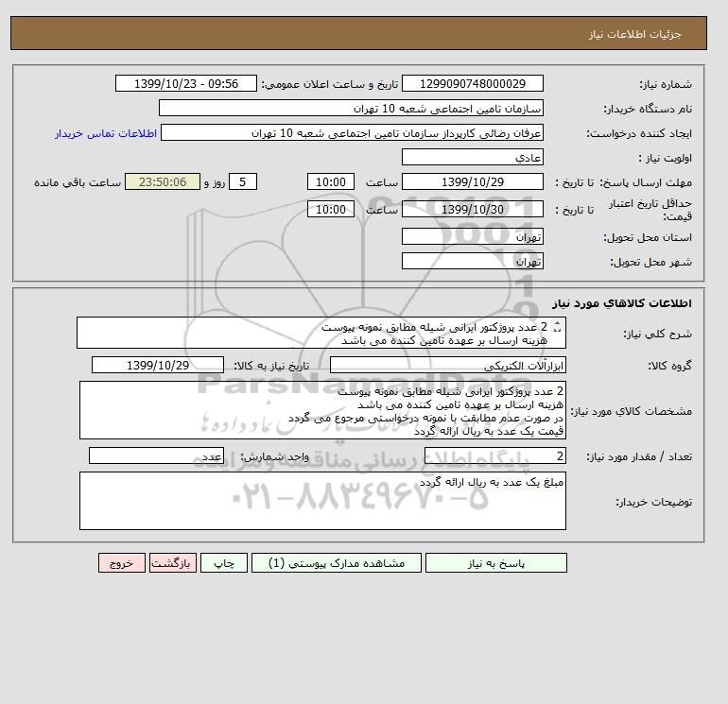Click remaining time countdown 23:50:06

pyautogui.click(x=163, y=182)
